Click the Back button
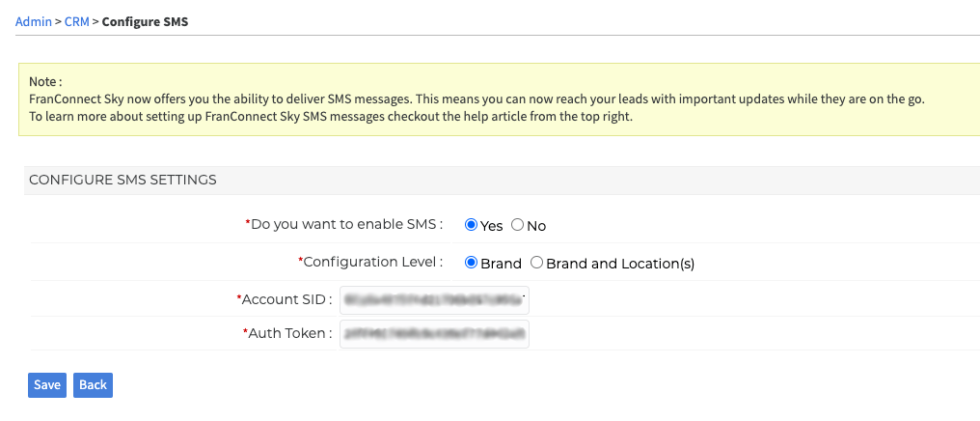 point(94,384)
